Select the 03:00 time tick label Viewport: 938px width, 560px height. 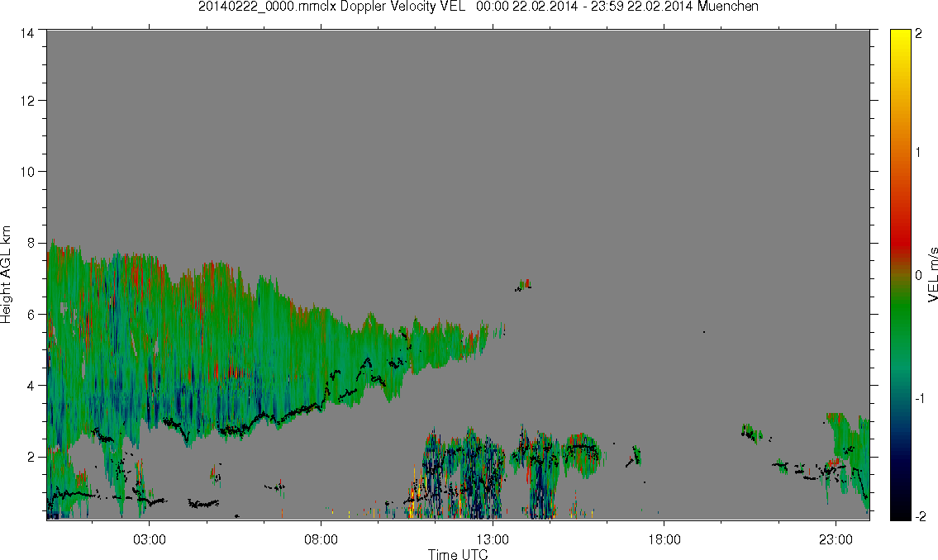(149, 539)
